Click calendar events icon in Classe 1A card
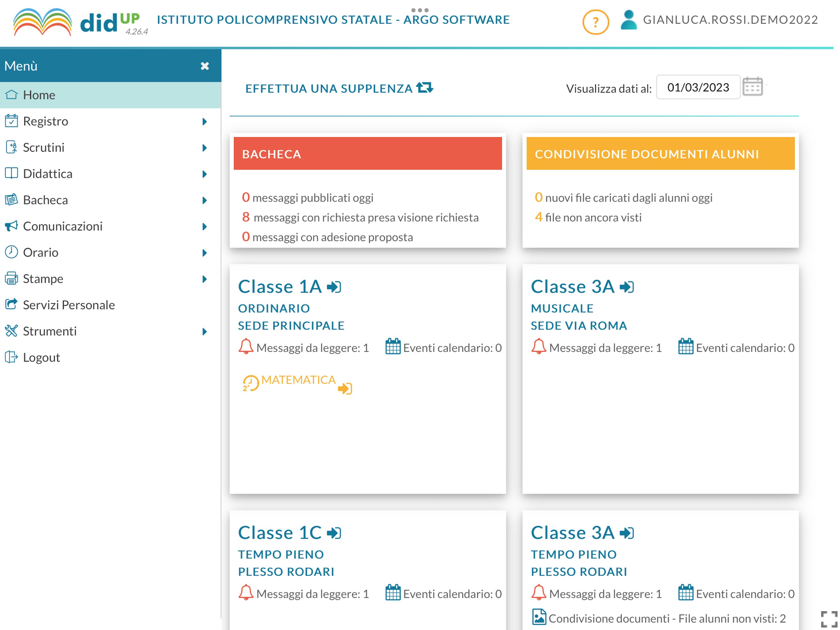This screenshot has width=840, height=630. [393, 347]
